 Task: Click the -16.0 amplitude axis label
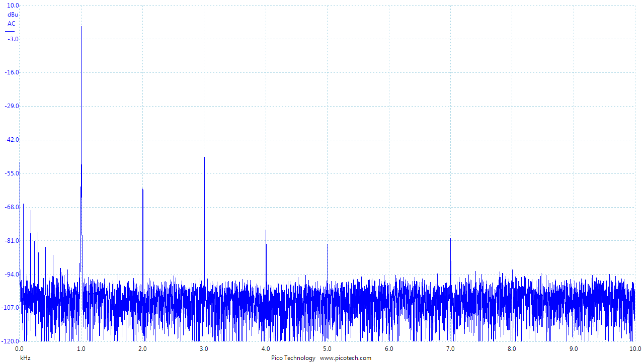pyautogui.click(x=13, y=72)
